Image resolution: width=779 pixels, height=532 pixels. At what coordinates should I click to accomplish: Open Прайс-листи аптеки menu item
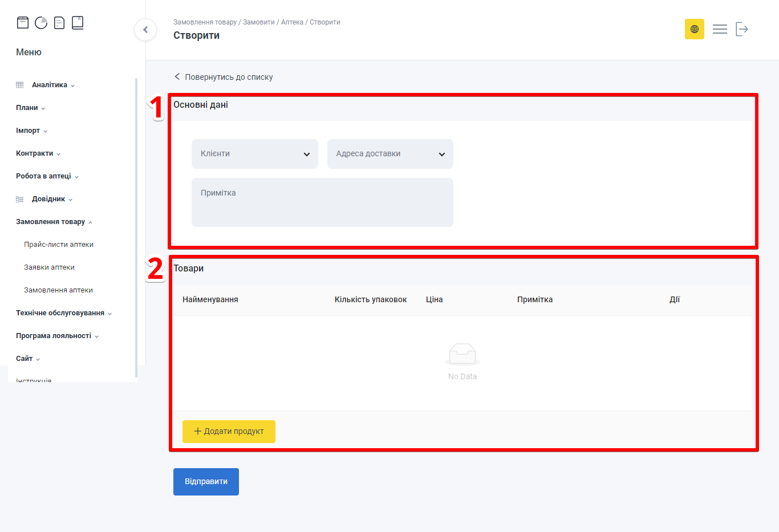(x=59, y=245)
